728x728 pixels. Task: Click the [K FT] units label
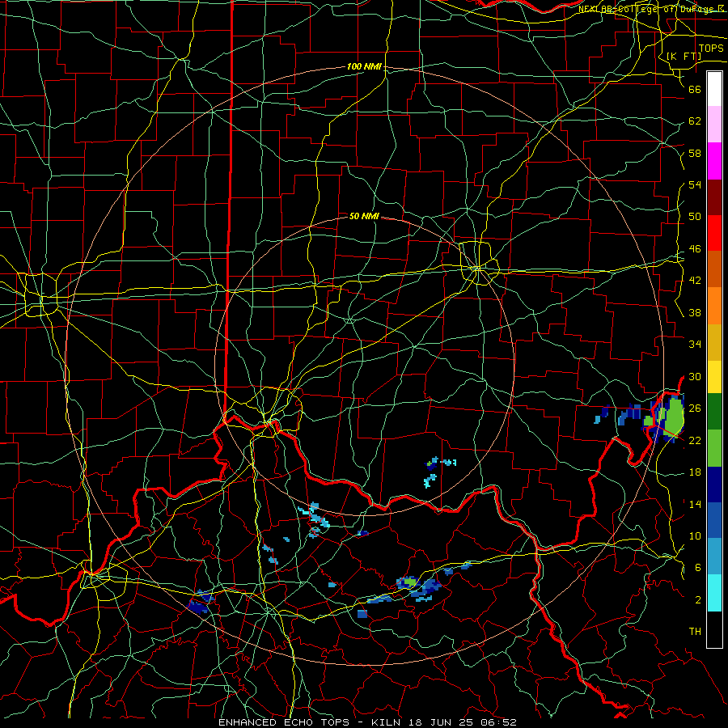tap(684, 56)
